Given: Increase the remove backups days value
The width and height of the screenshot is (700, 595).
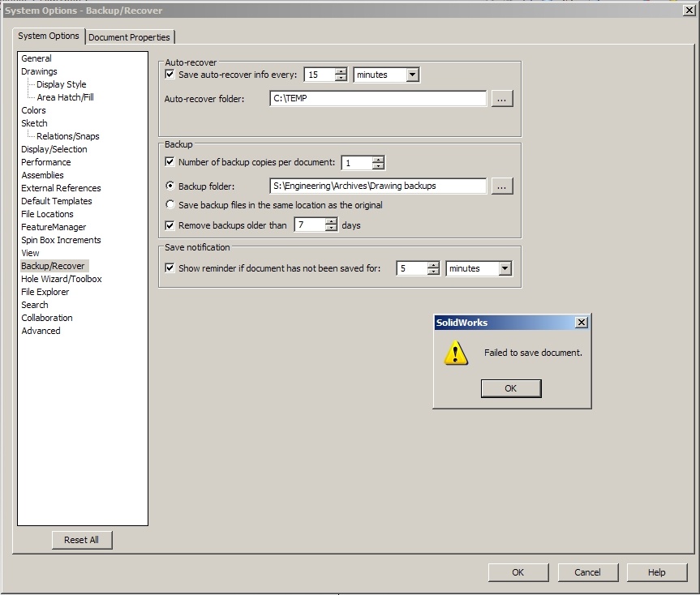Looking at the screenshot, I should click(x=331, y=221).
